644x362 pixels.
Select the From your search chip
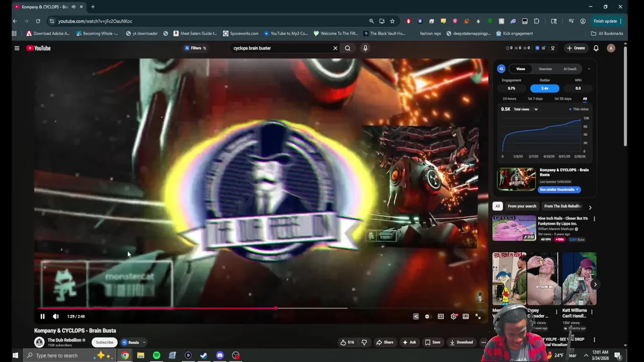click(x=522, y=206)
